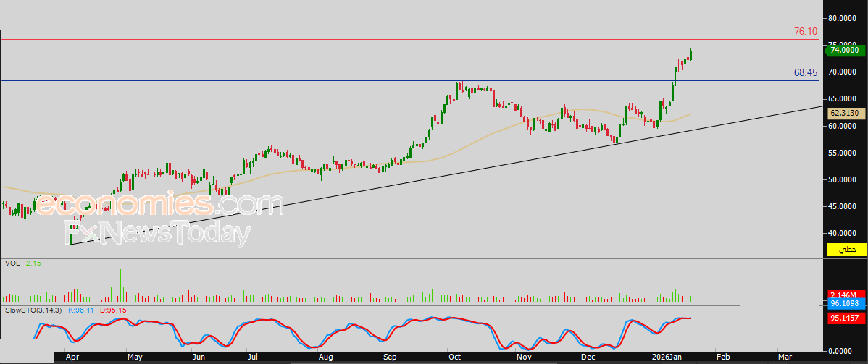Open the economies.com watermark link

[159, 205]
